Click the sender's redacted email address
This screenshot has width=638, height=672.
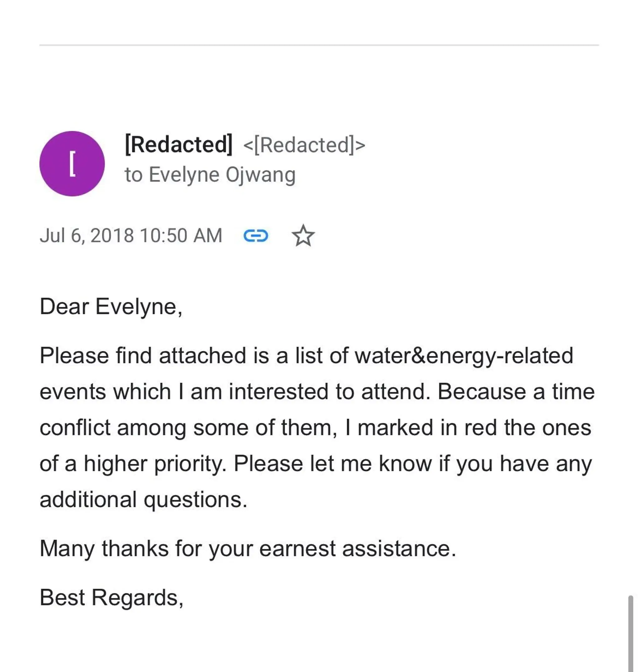[x=304, y=145]
